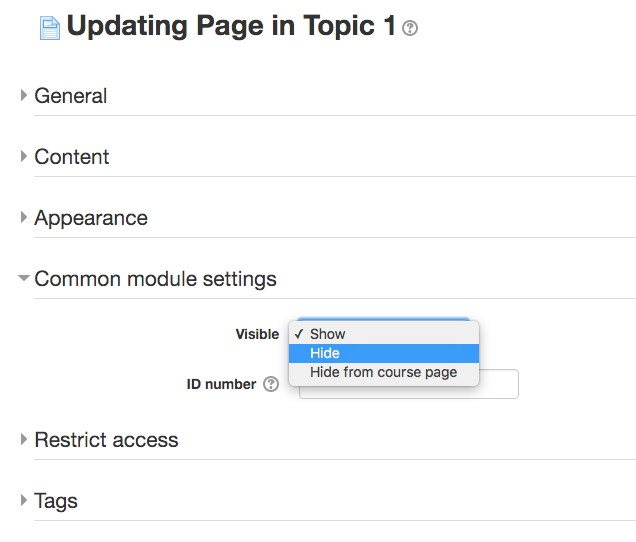This screenshot has width=636, height=542.
Task: Expand the Appearance section triangle
Action: coord(24,217)
